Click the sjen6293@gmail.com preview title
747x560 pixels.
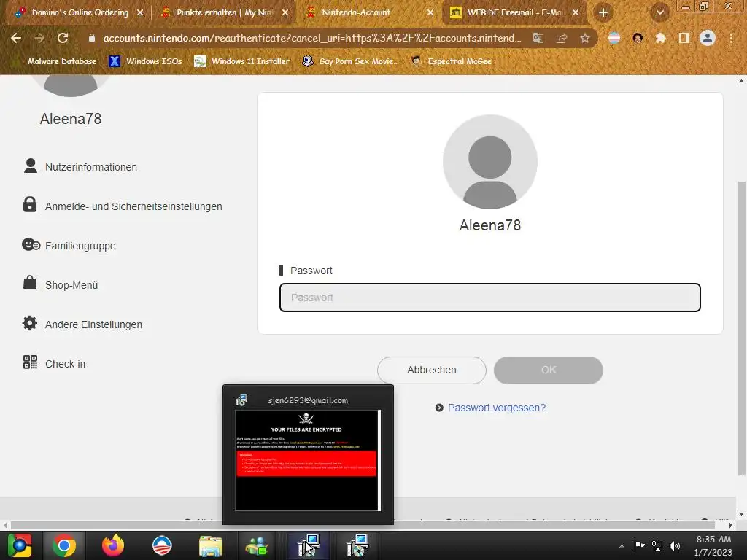tap(308, 400)
